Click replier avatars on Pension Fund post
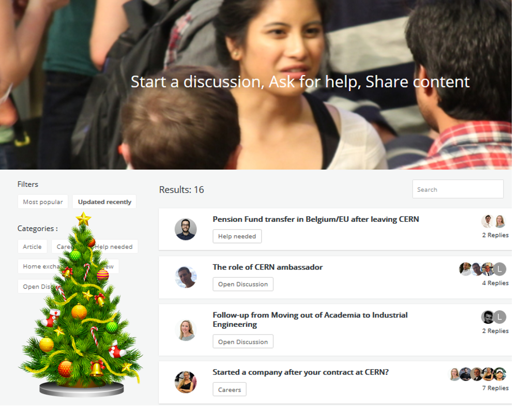 tap(494, 221)
